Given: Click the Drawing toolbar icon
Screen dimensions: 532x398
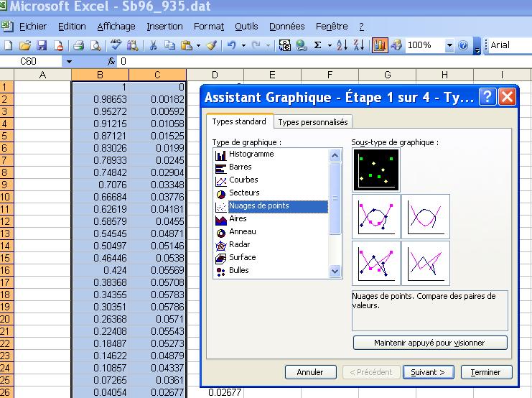Looking at the screenshot, I should (x=396, y=45).
